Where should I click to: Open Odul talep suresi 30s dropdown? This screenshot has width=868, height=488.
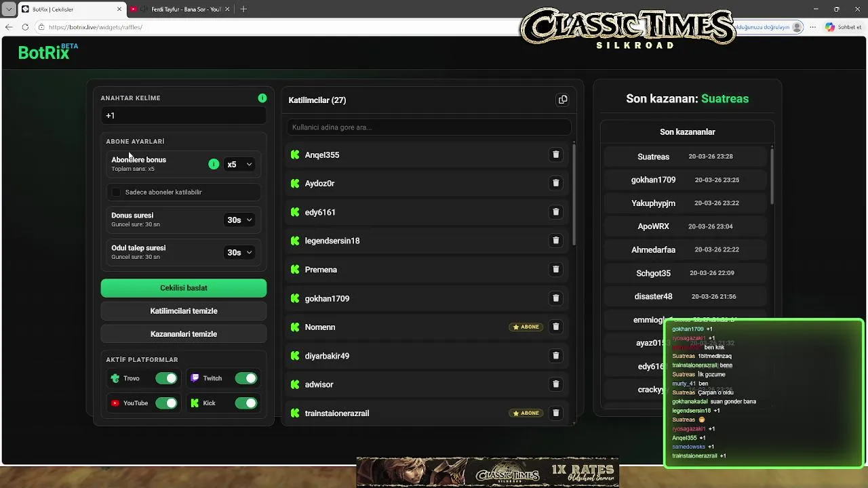pyautogui.click(x=239, y=252)
